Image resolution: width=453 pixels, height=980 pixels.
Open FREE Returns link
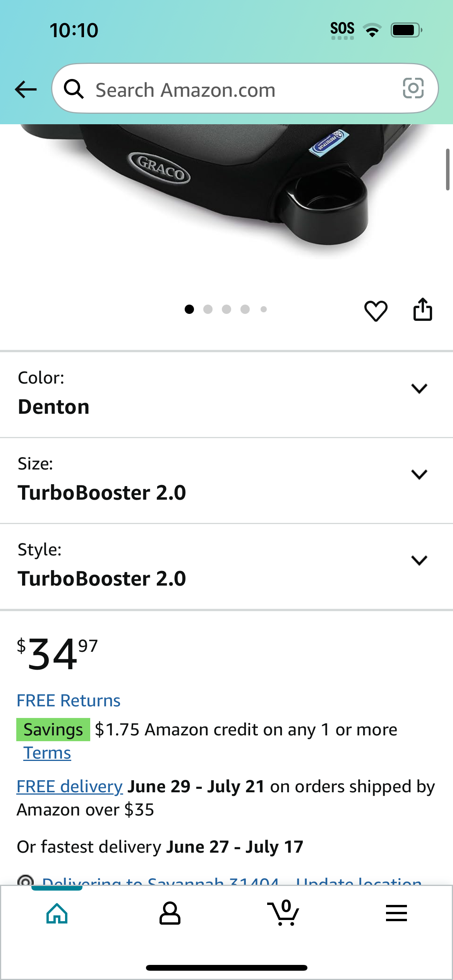click(69, 701)
